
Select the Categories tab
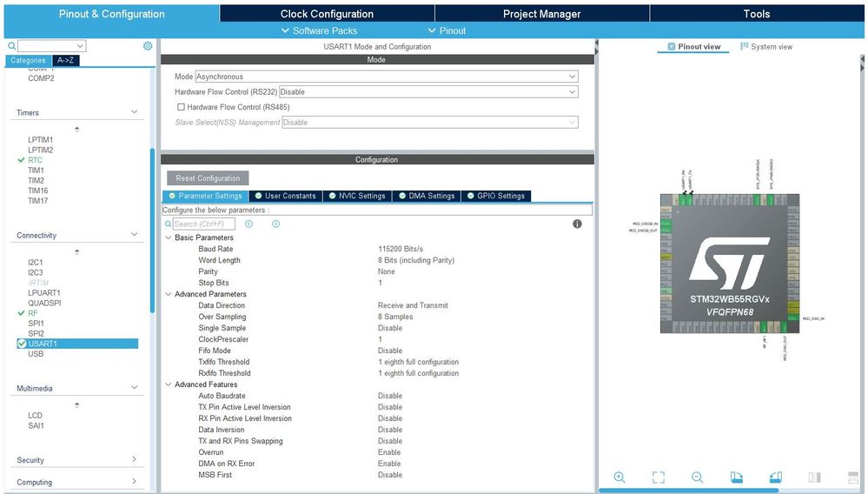[28, 60]
